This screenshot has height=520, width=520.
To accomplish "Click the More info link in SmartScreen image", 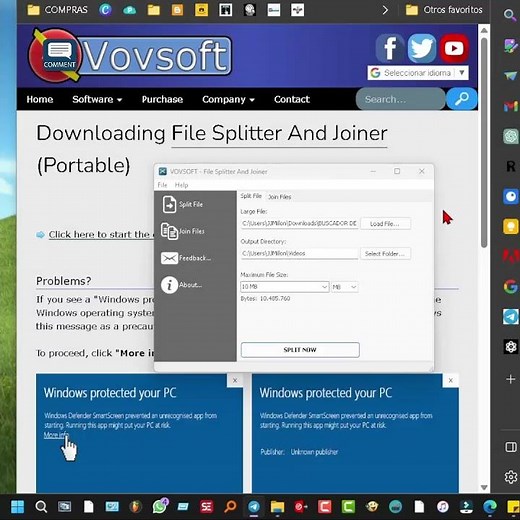I will 56,435.
